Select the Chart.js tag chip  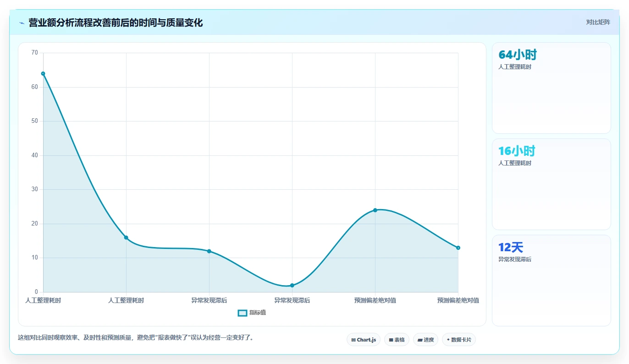point(364,340)
